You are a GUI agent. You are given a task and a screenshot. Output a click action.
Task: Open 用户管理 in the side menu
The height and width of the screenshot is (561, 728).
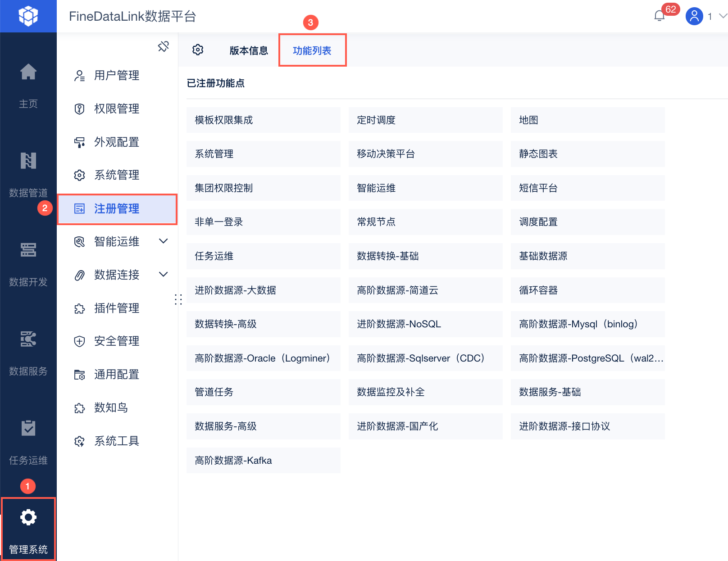[117, 76]
